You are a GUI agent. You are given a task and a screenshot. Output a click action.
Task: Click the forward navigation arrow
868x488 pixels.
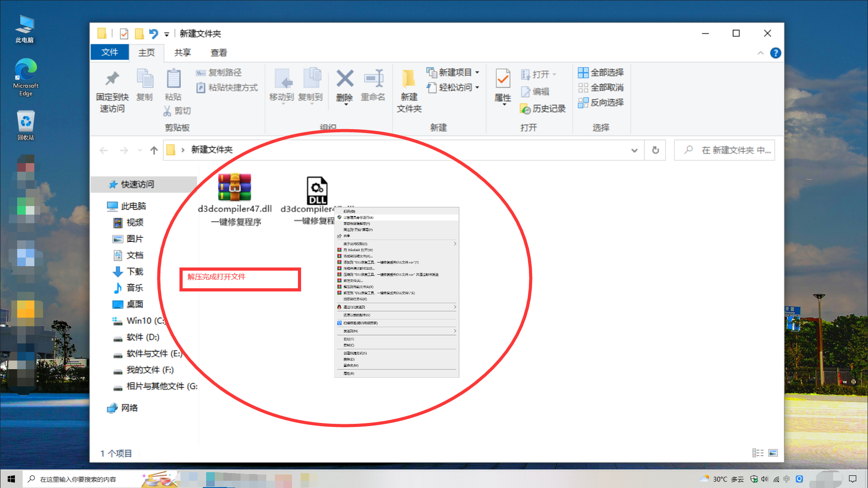[x=124, y=150]
